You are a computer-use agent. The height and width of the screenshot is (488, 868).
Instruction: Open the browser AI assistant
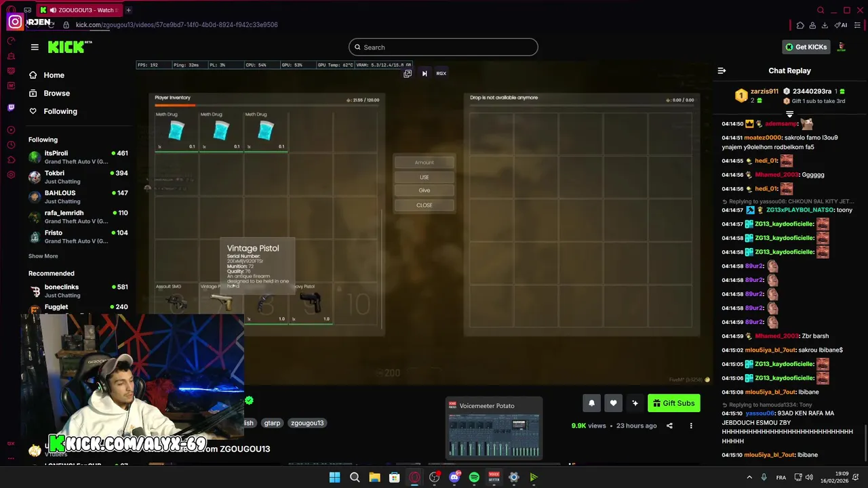coord(841,25)
